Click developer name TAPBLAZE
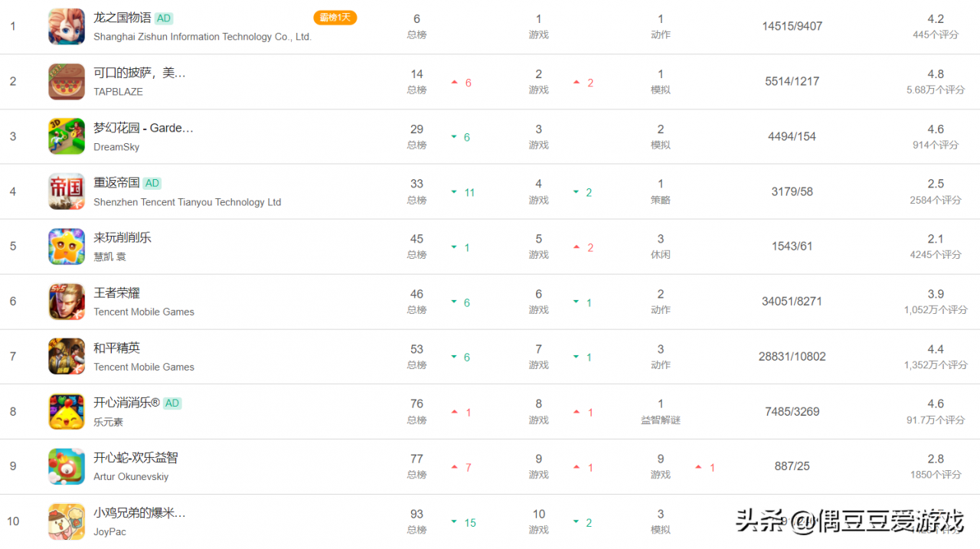Image resolution: width=980 pixels, height=549 pixels. pyautogui.click(x=118, y=92)
